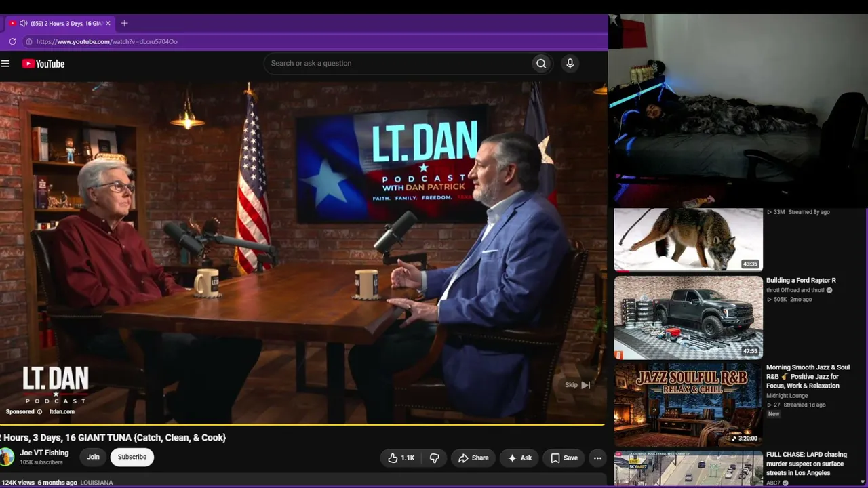Start voice search with the microphone icon
Image resolution: width=868 pixels, height=488 pixels.
[x=570, y=64]
